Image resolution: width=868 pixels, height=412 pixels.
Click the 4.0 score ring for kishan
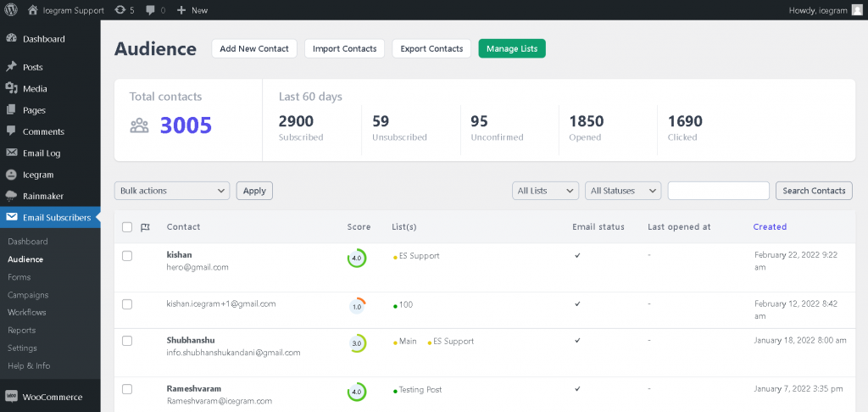pos(357,258)
